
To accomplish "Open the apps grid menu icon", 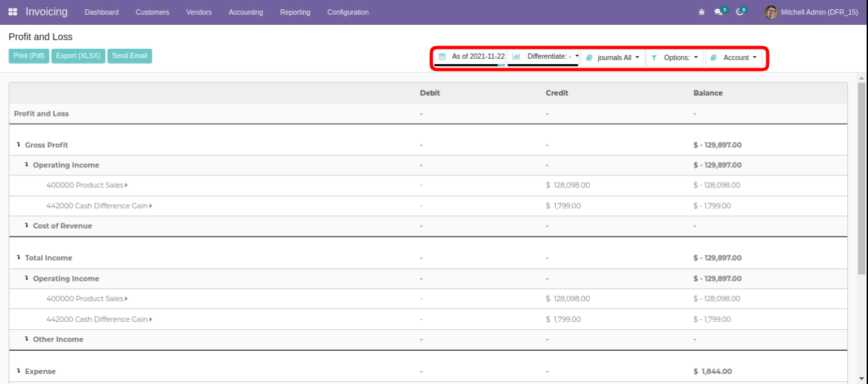I will tap(13, 12).
